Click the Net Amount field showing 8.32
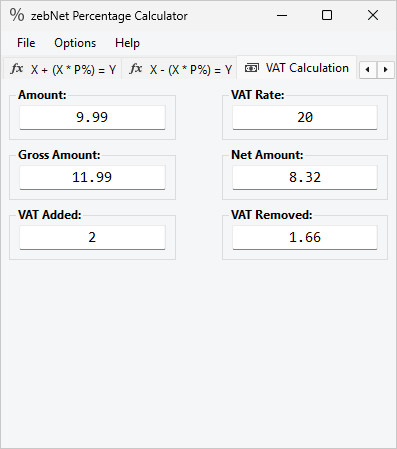 pyautogui.click(x=305, y=177)
